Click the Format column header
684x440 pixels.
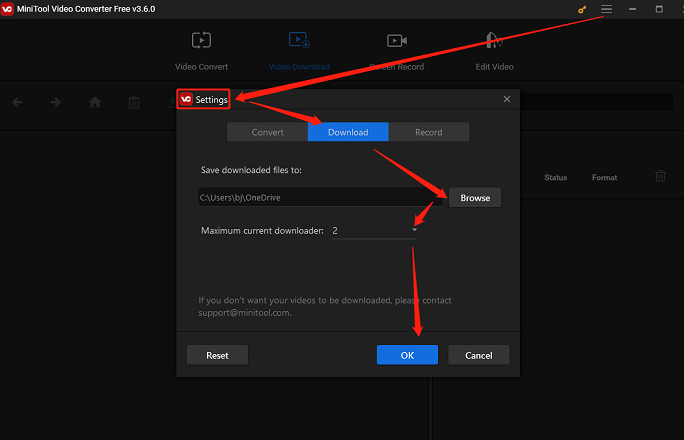coord(604,177)
